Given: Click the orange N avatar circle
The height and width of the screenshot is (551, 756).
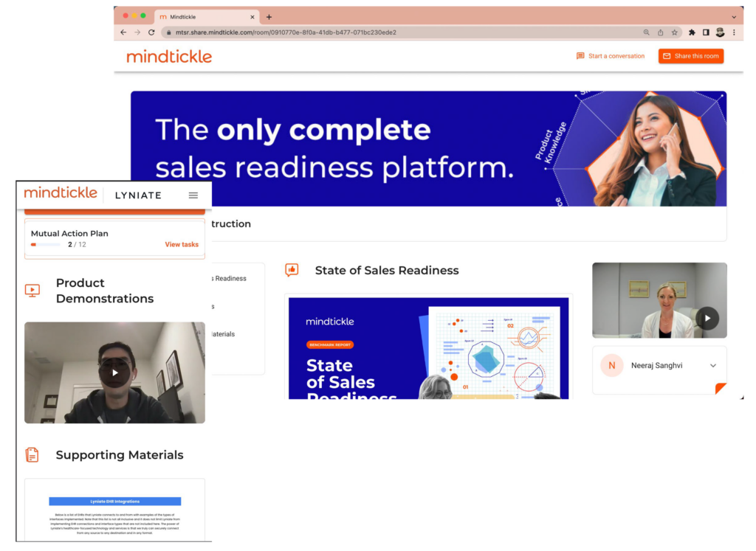Looking at the screenshot, I should [612, 366].
